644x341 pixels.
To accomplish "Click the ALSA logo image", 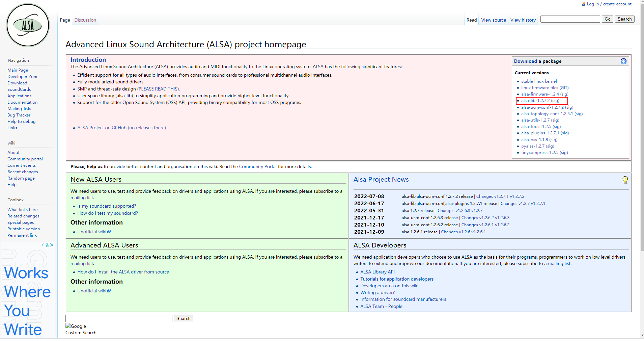I will click(28, 25).
